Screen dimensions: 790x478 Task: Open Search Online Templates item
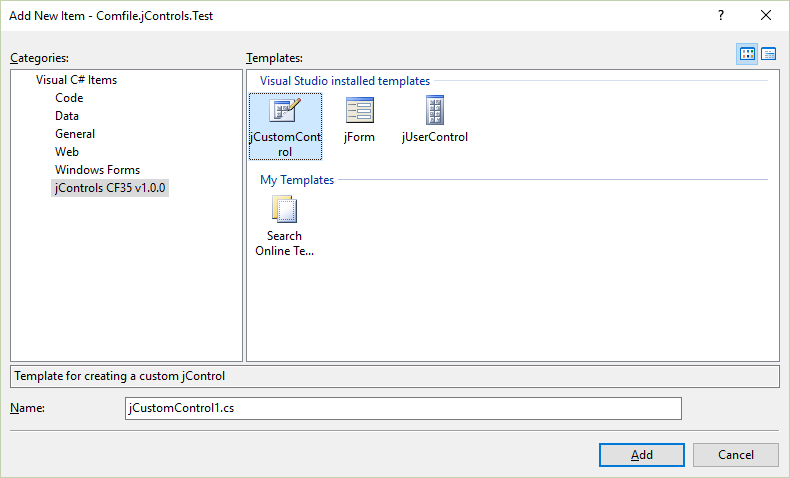click(x=284, y=210)
